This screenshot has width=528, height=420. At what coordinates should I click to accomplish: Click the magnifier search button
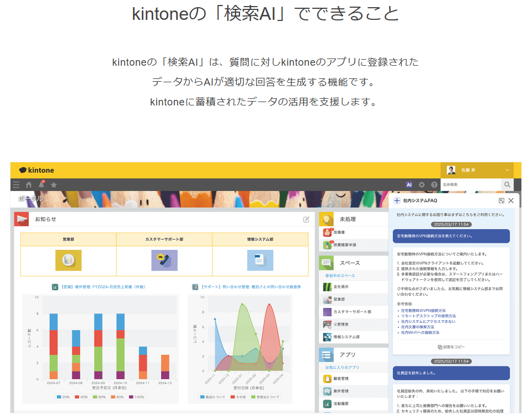[x=507, y=184]
